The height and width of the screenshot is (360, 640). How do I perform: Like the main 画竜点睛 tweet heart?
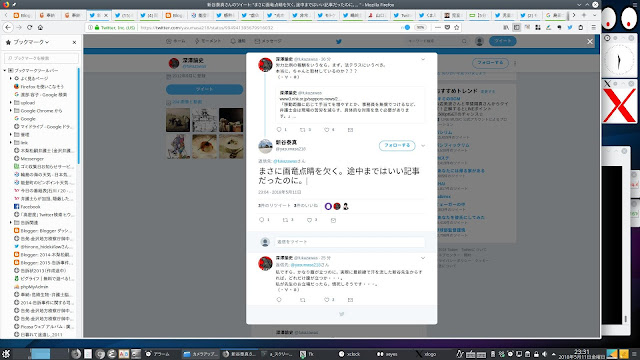point(309,220)
